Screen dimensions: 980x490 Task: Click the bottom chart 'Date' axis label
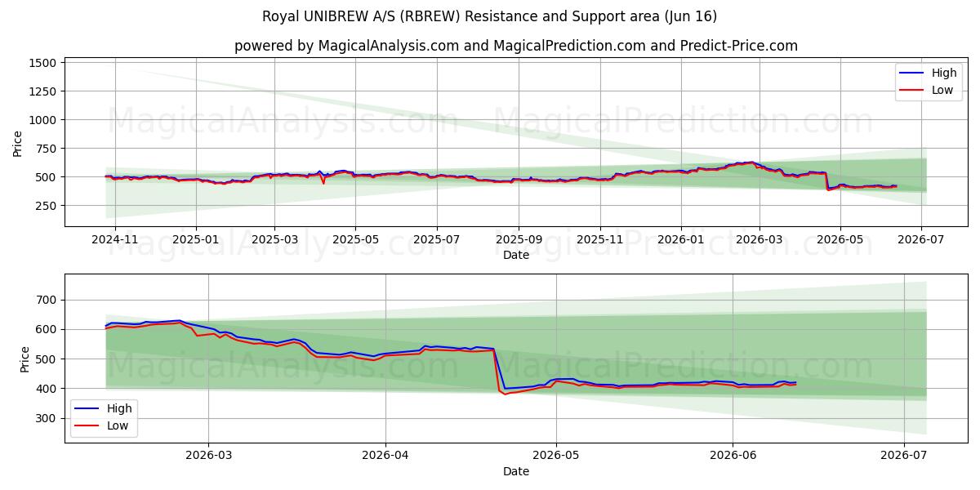coord(516,471)
